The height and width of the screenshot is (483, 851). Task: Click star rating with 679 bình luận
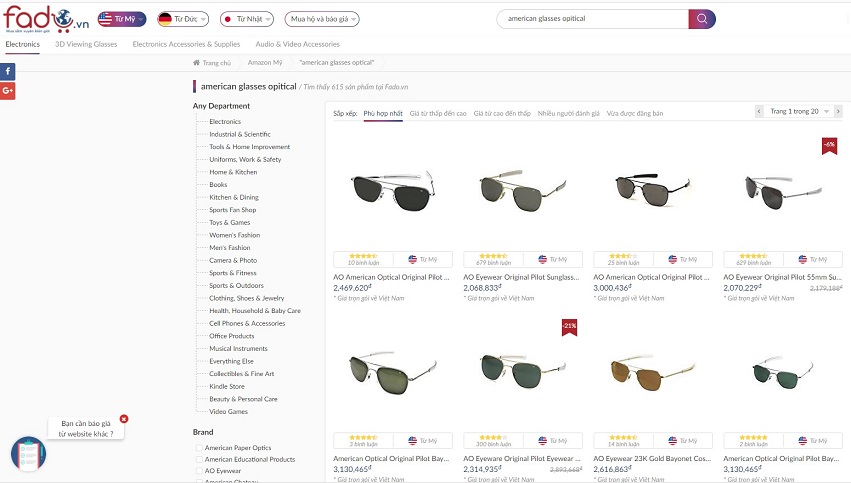(x=493, y=256)
